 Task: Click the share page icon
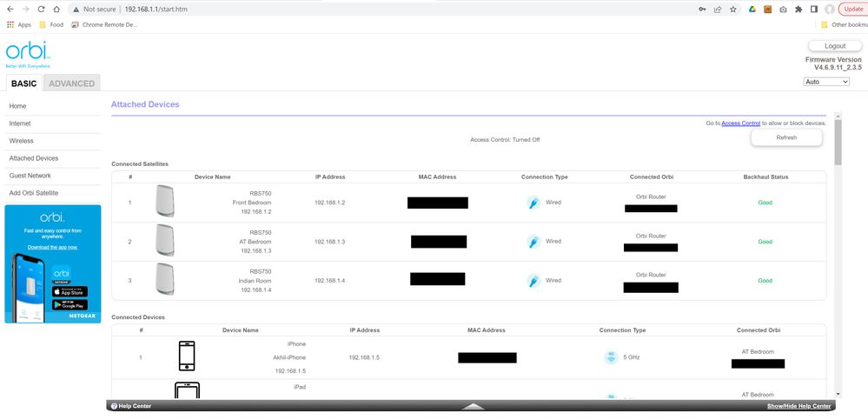click(x=718, y=9)
